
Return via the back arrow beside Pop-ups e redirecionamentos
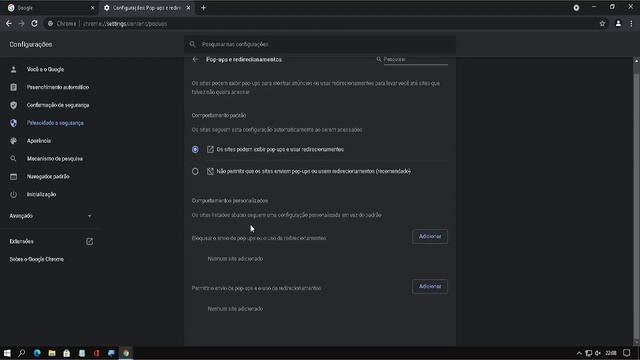click(x=196, y=60)
